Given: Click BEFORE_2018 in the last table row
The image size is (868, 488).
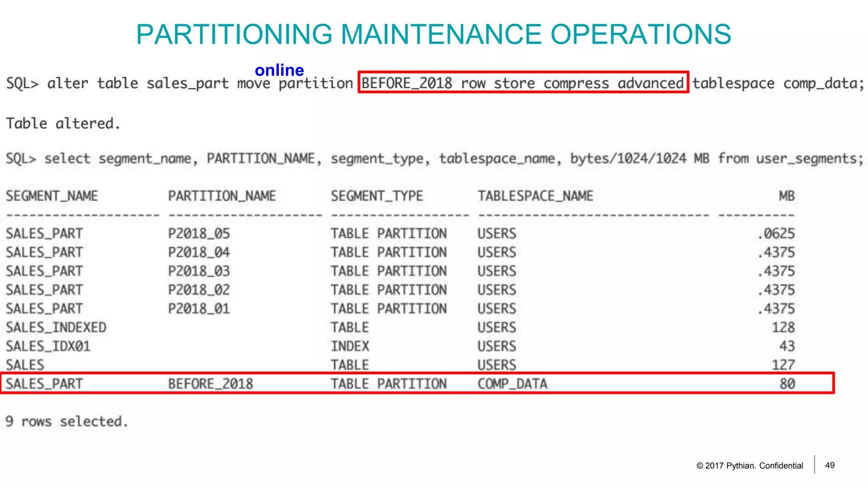Looking at the screenshot, I should (210, 384).
